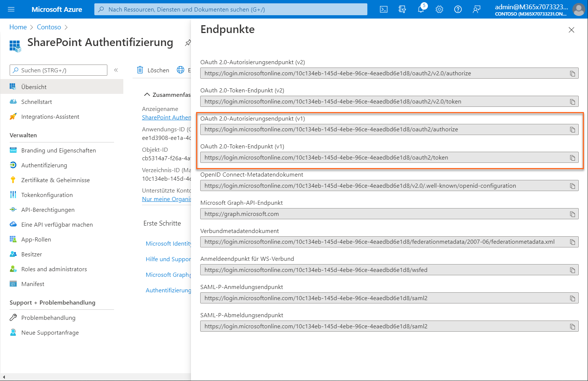Copy SAML-P-Anmeldungsendpunkt URL
The width and height of the screenshot is (588, 381).
coord(572,298)
